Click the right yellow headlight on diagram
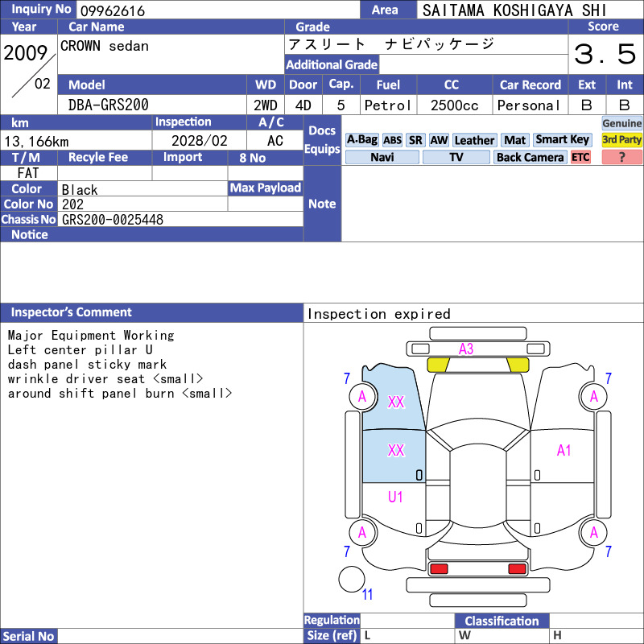 518,365
